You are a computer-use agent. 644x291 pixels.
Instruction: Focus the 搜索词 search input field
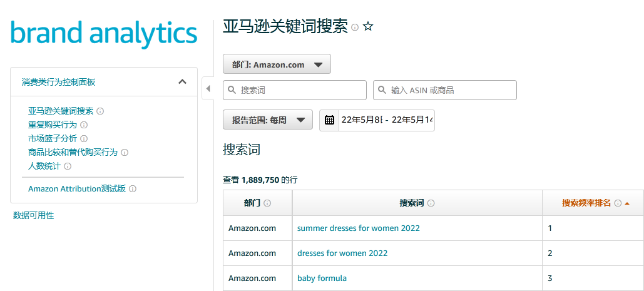click(295, 90)
